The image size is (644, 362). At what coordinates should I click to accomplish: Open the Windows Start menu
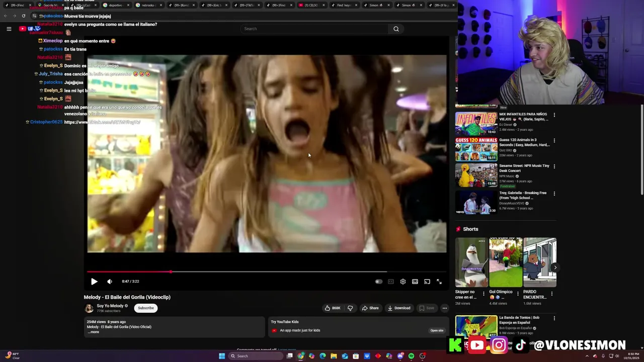[222, 356]
